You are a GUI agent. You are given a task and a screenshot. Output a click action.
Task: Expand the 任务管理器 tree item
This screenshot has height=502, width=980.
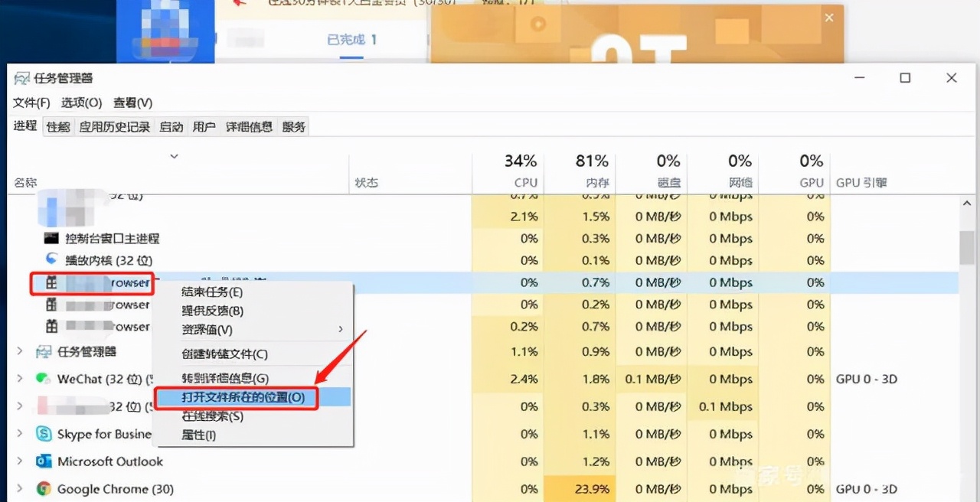click(x=18, y=351)
